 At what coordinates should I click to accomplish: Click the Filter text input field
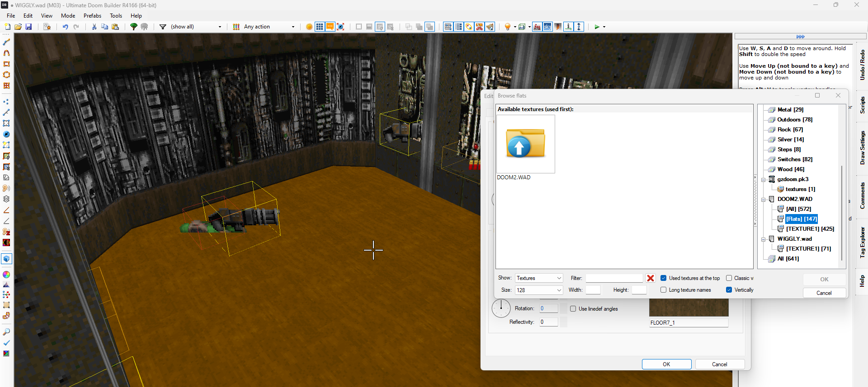click(x=614, y=278)
